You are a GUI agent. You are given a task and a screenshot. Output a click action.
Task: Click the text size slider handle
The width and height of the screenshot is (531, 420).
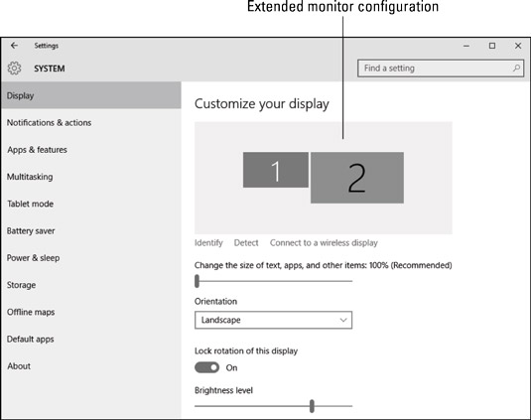coord(198,281)
